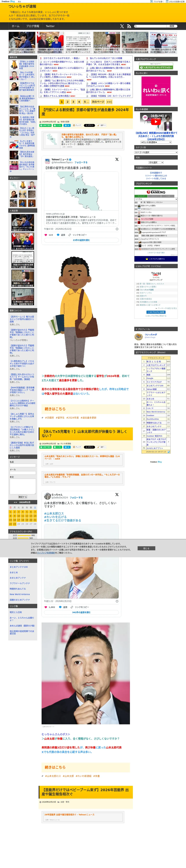Open まとめアンテナ100 link in sidebar
Screen dimensions: 186x868
pos(19,567)
